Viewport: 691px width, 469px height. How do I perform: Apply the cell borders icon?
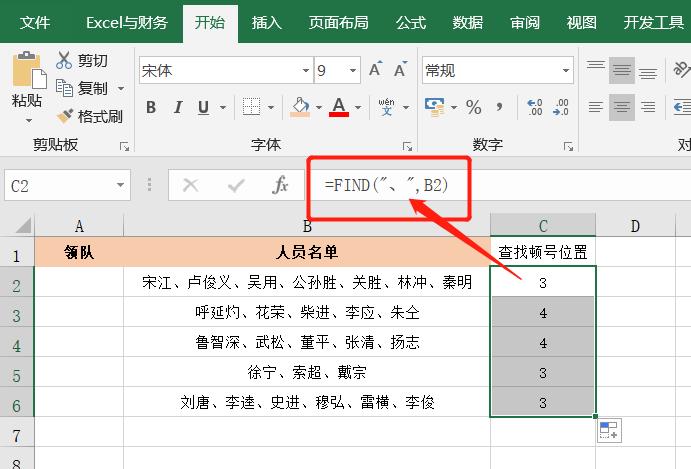(251, 107)
